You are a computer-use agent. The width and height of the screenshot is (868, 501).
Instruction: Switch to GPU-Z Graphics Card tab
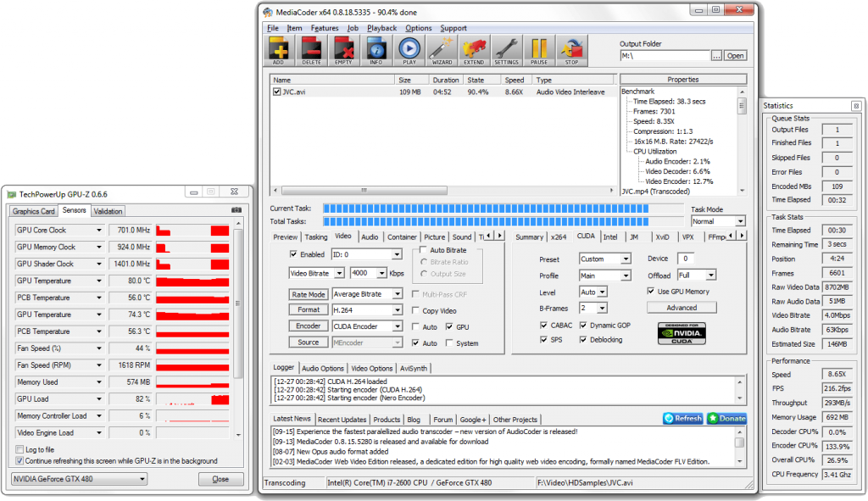click(34, 211)
